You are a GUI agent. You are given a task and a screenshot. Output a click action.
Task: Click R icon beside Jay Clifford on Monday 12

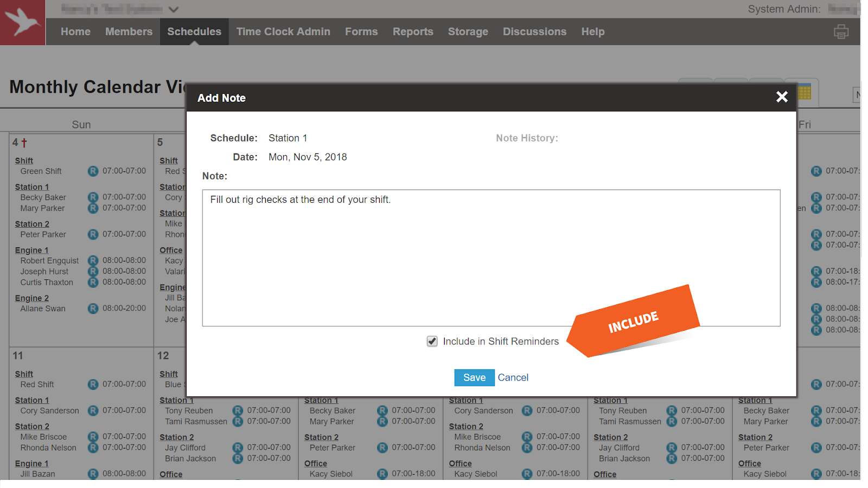(238, 448)
